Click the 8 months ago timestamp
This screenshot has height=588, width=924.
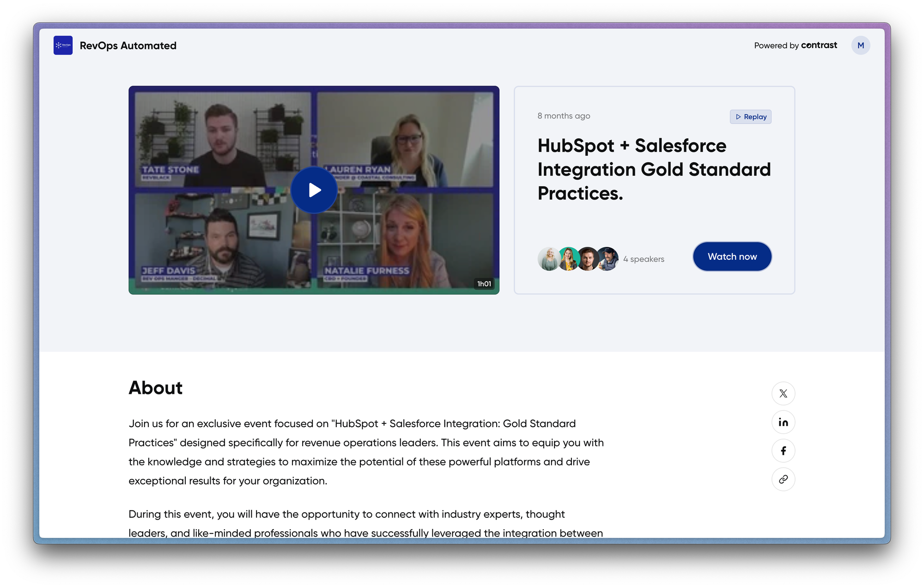pyautogui.click(x=563, y=116)
